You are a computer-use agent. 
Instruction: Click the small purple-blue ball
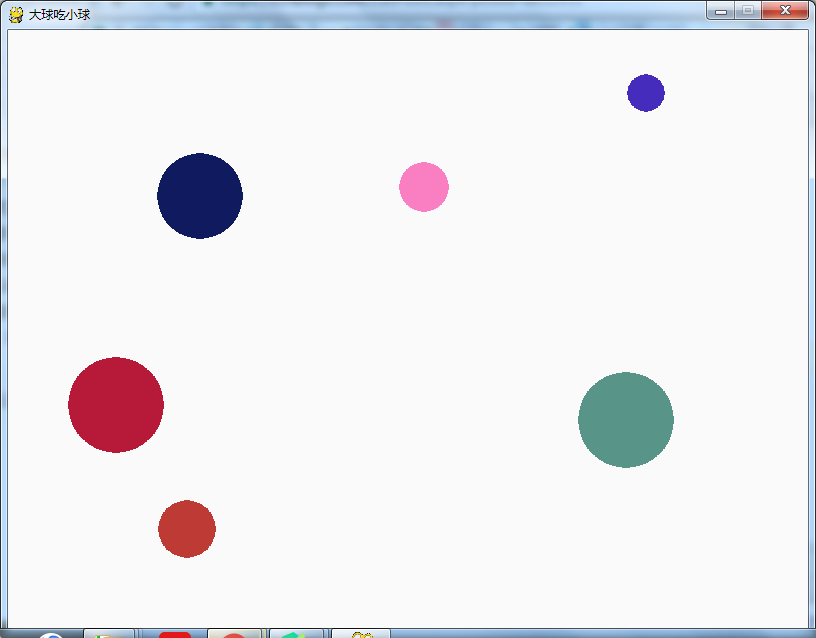pos(646,93)
